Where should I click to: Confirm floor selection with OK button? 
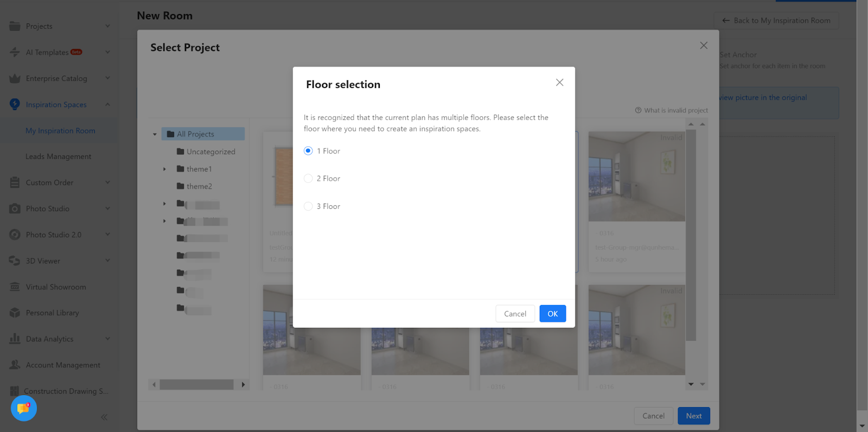552,314
